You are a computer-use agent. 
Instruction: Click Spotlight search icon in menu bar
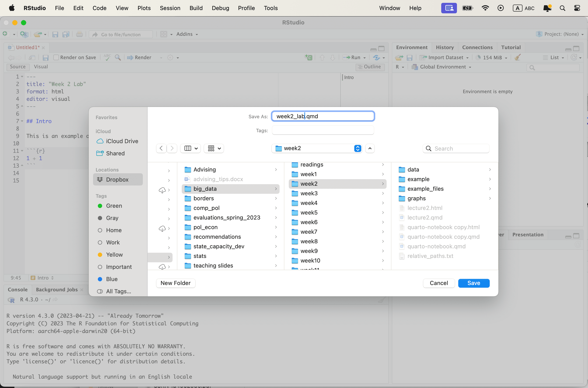562,8
